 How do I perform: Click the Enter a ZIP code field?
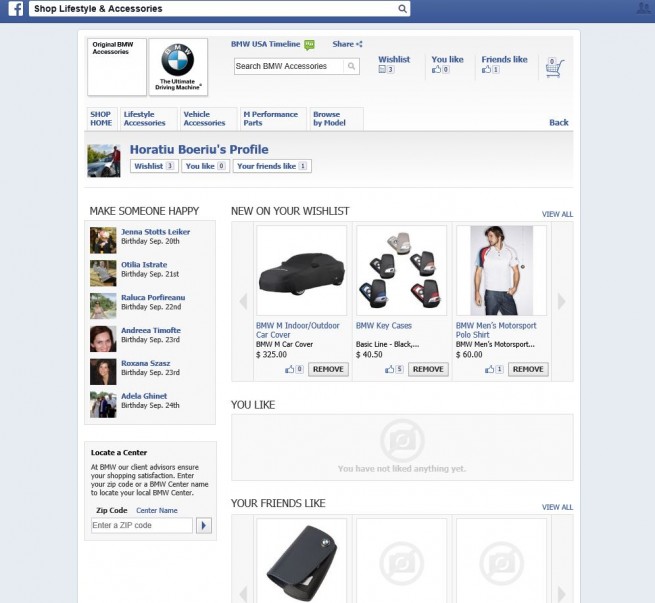tap(142, 525)
